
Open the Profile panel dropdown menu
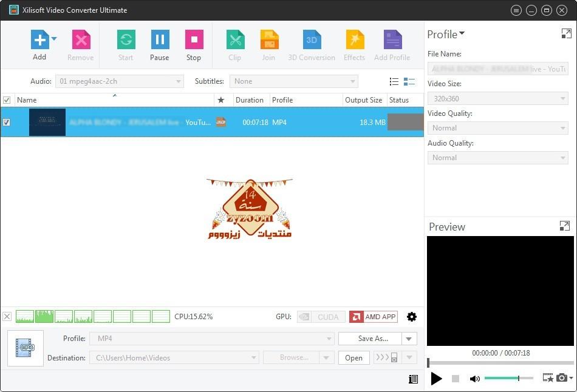coord(446,34)
